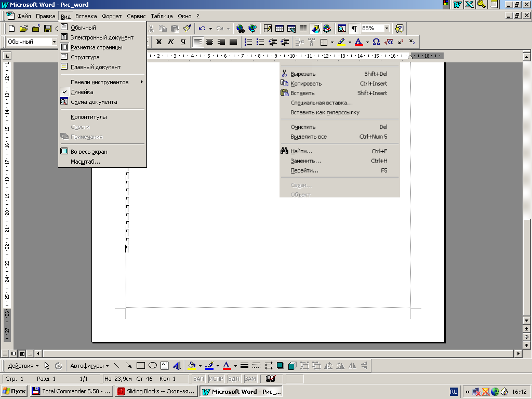Select the Arrow drawing tool
Screen dimensions: 532x399
tap(129, 365)
